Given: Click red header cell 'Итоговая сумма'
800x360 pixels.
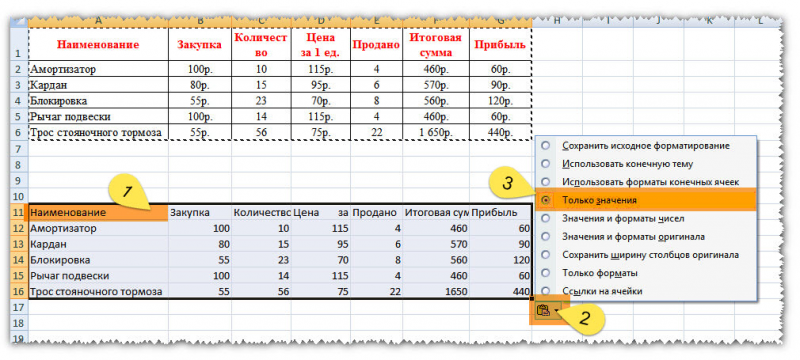Looking at the screenshot, I should 436,44.
